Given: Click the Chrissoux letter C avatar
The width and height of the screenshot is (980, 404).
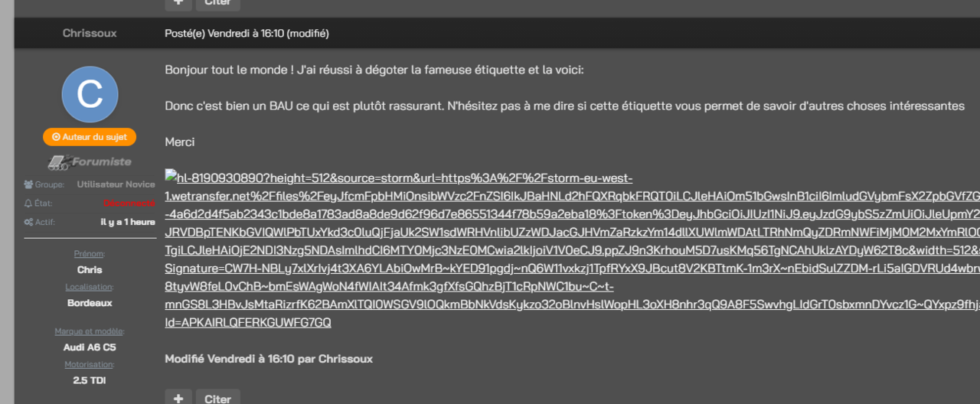Looking at the screenshot, I should pos(90,94).
